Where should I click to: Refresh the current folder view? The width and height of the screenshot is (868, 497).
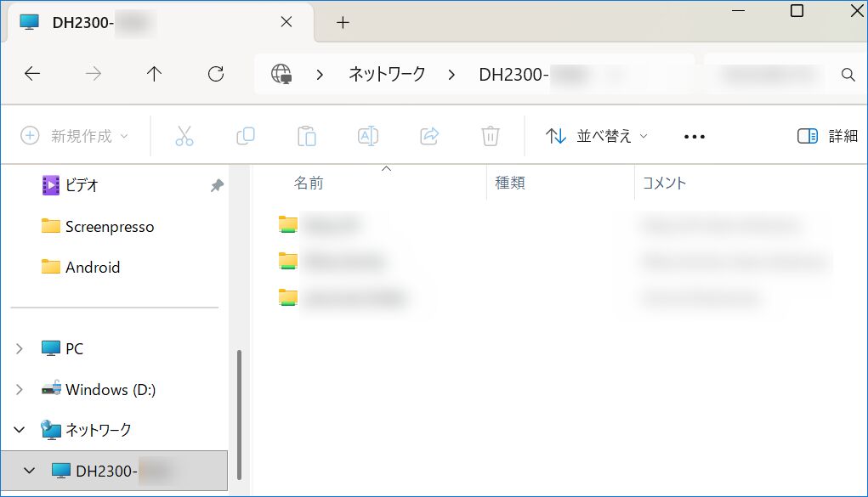click(x=216, y=74)
